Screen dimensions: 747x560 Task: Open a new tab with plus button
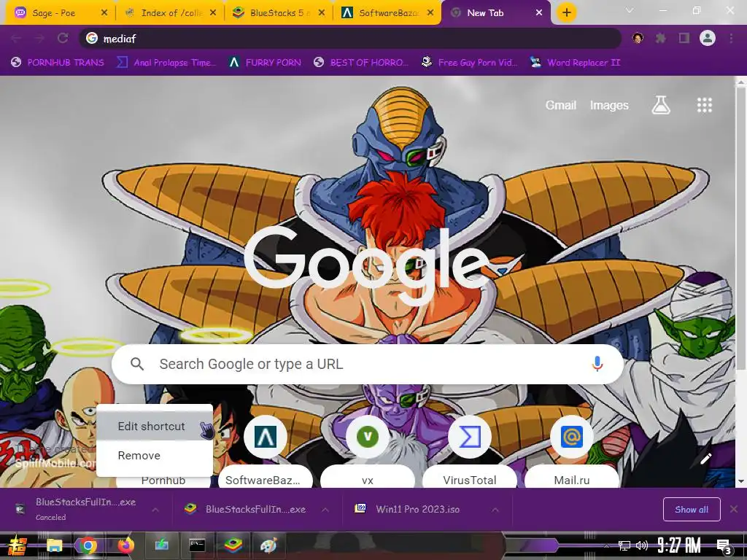566,13
